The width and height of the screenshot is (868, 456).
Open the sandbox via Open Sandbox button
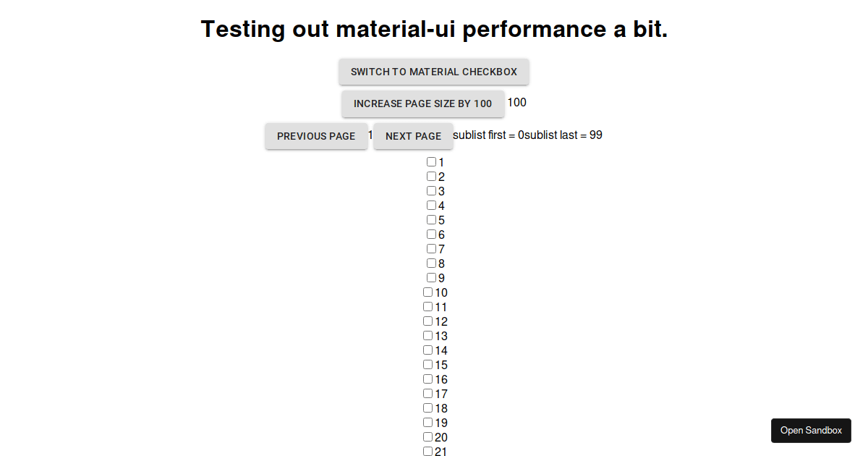coord(811,430)
